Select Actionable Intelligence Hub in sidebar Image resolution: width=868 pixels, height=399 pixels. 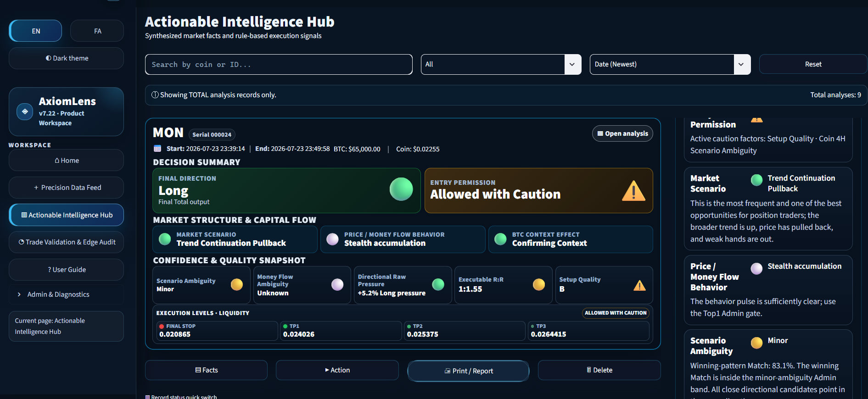coord(67,215)
